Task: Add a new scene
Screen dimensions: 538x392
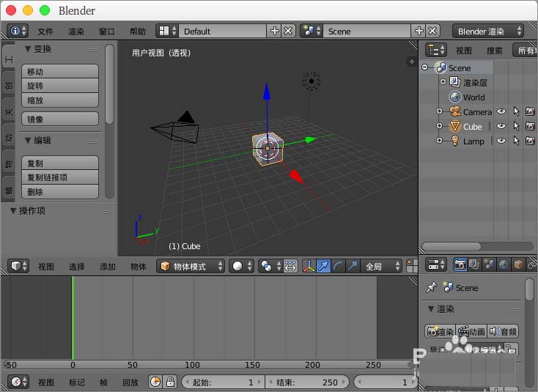Action: click(419, 32)
